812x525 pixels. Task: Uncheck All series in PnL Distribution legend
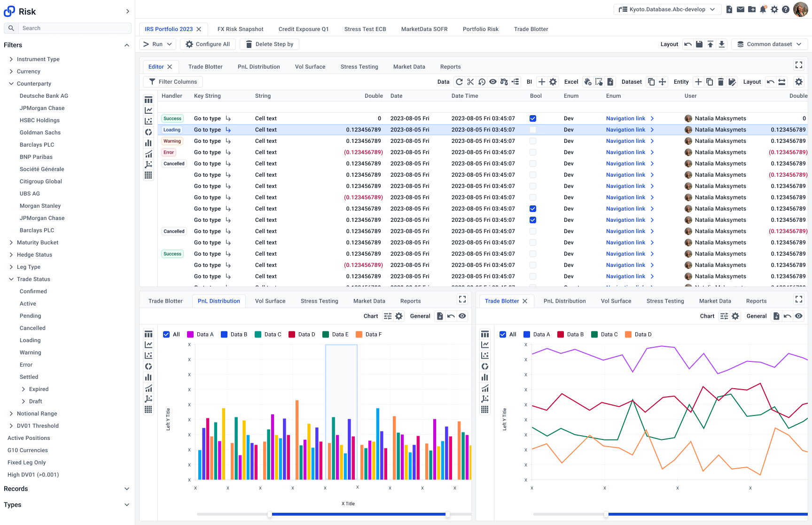pyautogui.click(x=166, y=335)
